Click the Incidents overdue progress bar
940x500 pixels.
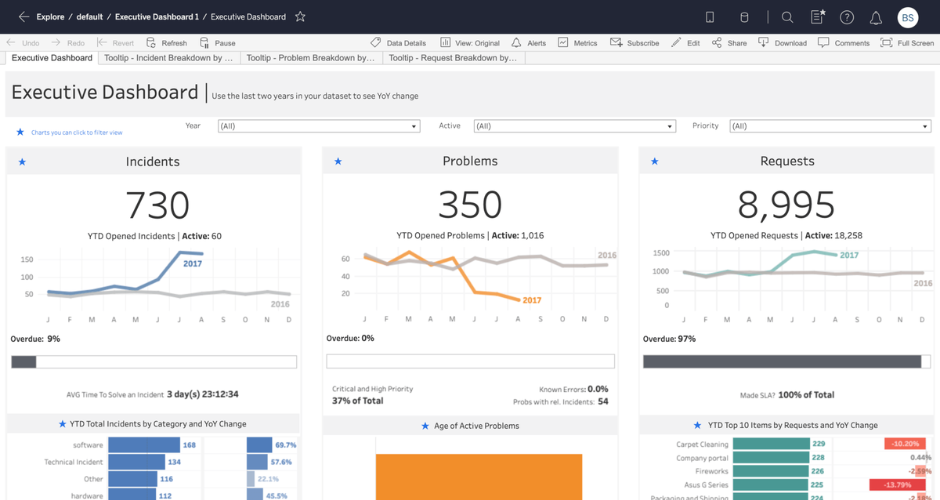(154, 362)
